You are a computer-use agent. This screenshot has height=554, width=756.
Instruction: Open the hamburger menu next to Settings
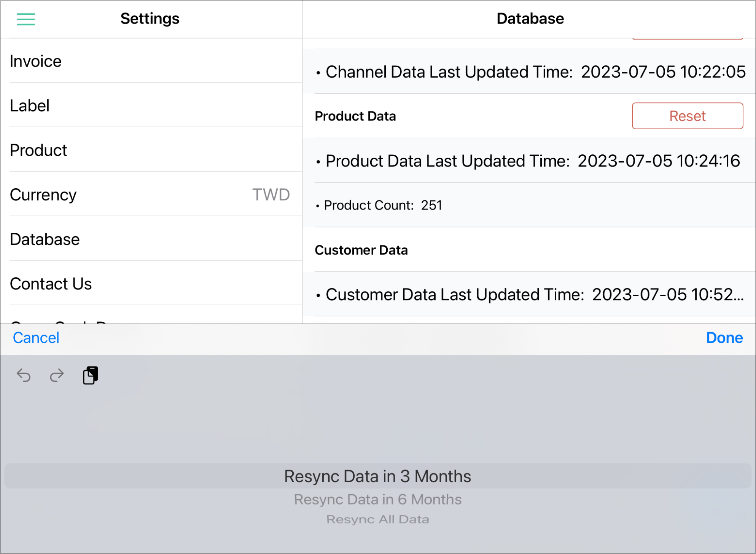pos(26,19)
